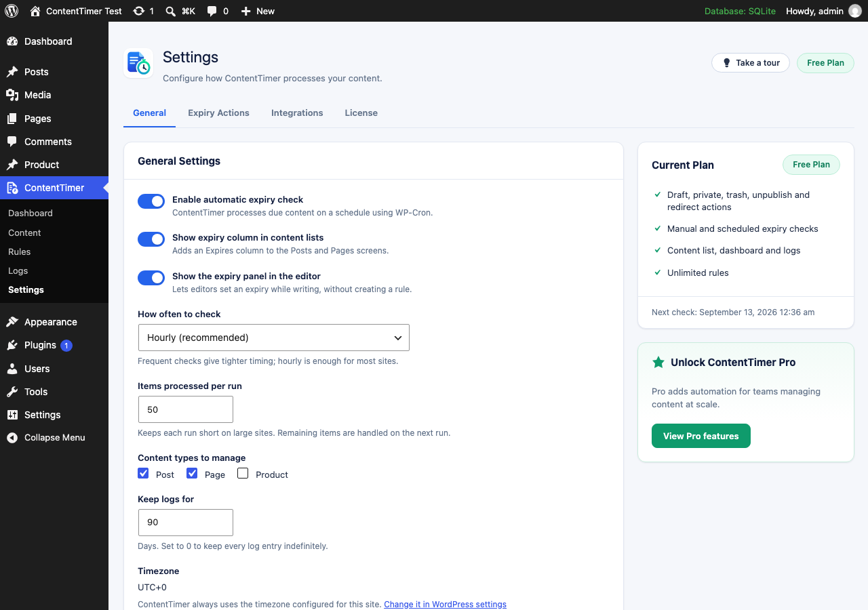
Task: Click the Keep logs for field
Action: coord(185,523)
